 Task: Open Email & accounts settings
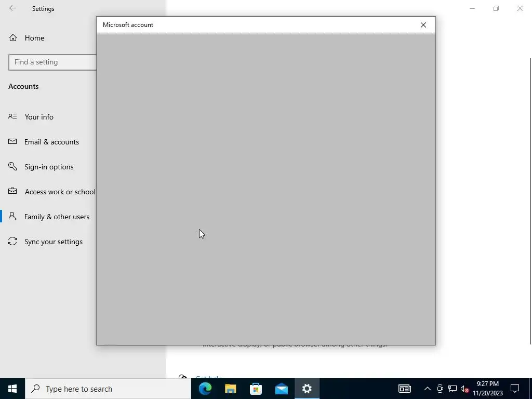[51, 142]
